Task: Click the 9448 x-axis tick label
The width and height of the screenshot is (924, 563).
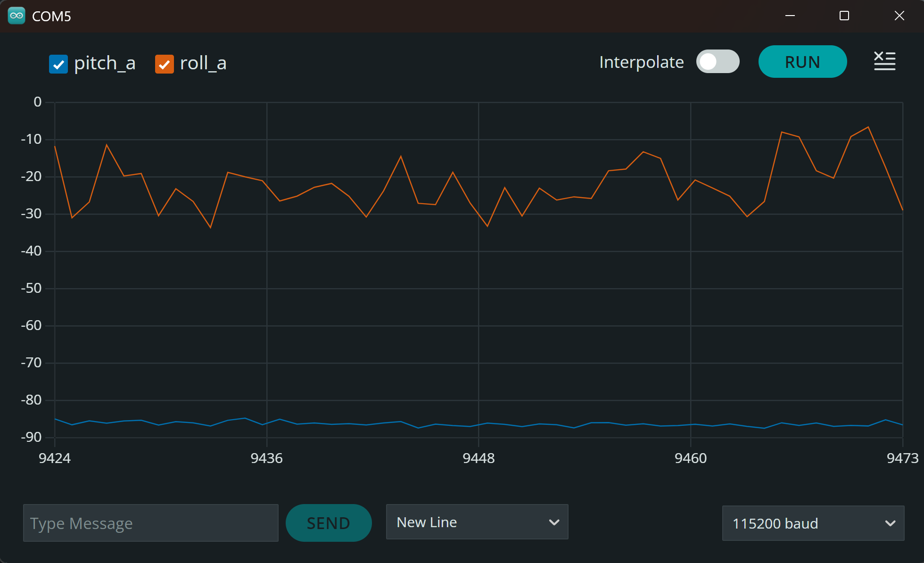Action: [478, 458]
